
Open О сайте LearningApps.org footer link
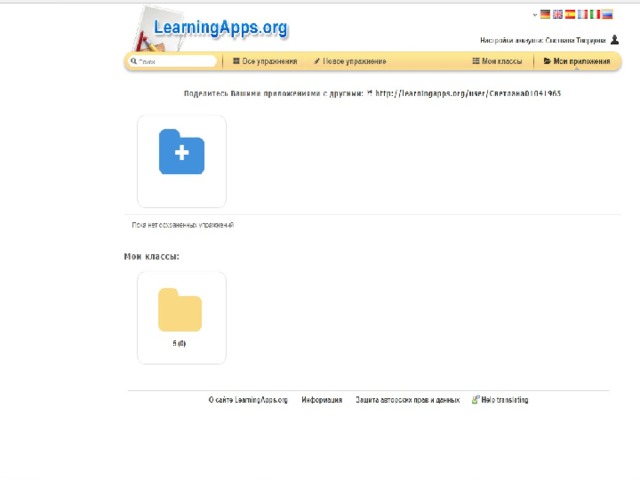[x=248, y=400]
